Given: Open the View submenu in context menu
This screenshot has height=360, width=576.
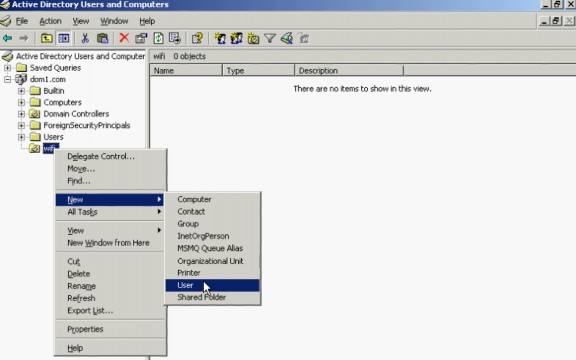Looking at the screenshot, I should (109, 230).
